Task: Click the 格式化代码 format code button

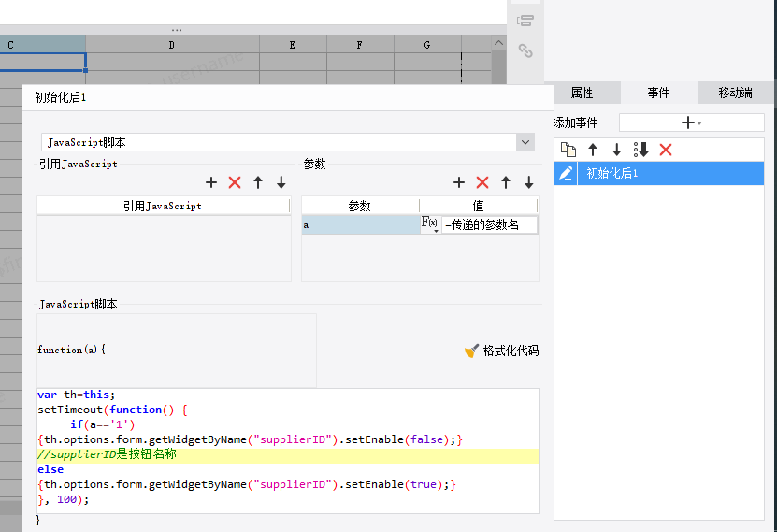Action: click(x=502, y=351)
